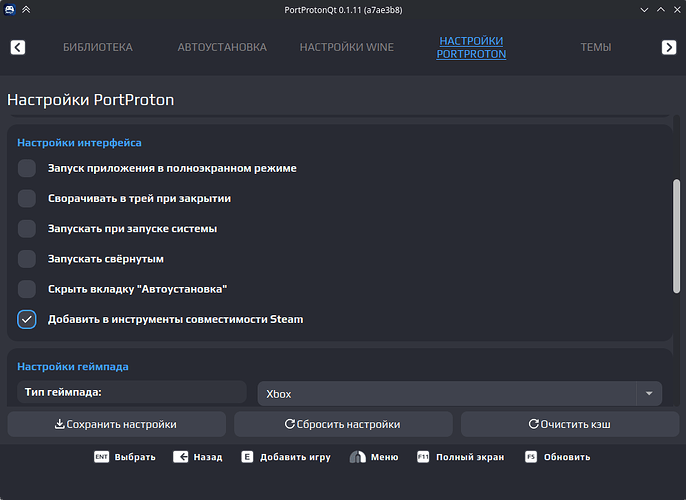Switch to БИБЛИОТЕКА tab
The width and height of the screenshot is (686, 500).
pyautogui.click(x=98, y=47)
